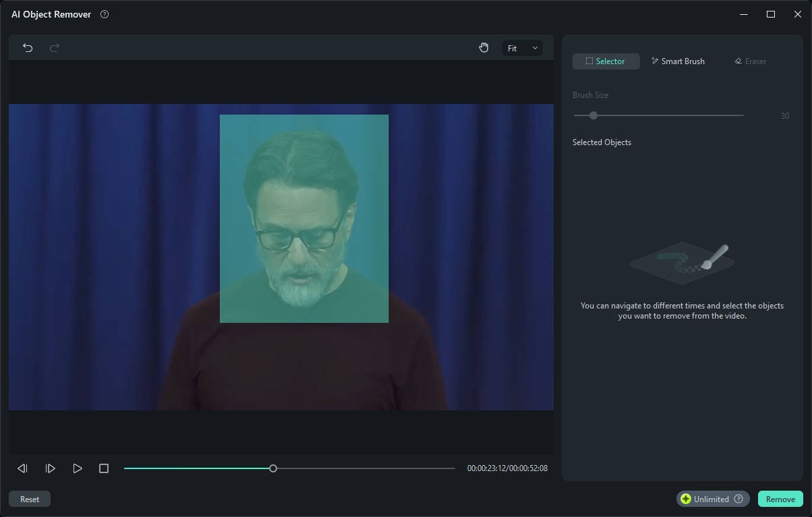Image resolution: width=812 pixels, height=517 pixels.
Task: Switch to the Smart Brush tool
Action: (678, 61)
